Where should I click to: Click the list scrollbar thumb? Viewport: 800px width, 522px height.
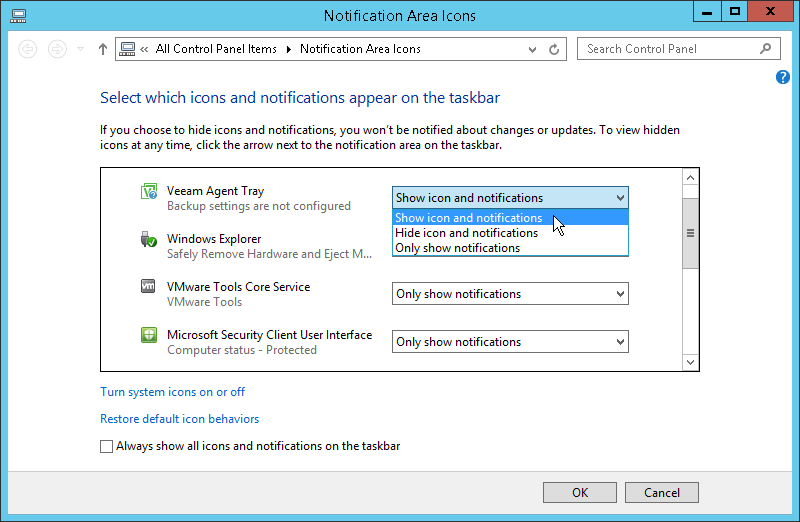690,233
